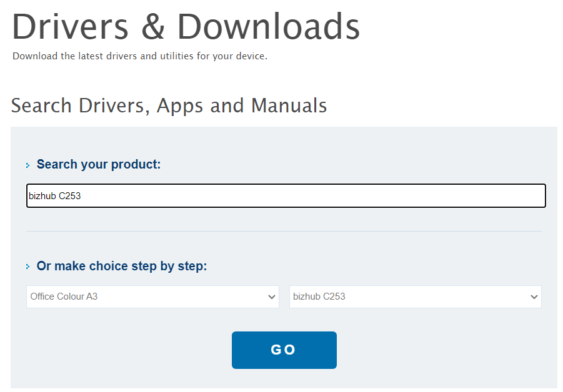Click the Drivers & Downloads page title
Screen dimensions: 563x392
[186, 26]
